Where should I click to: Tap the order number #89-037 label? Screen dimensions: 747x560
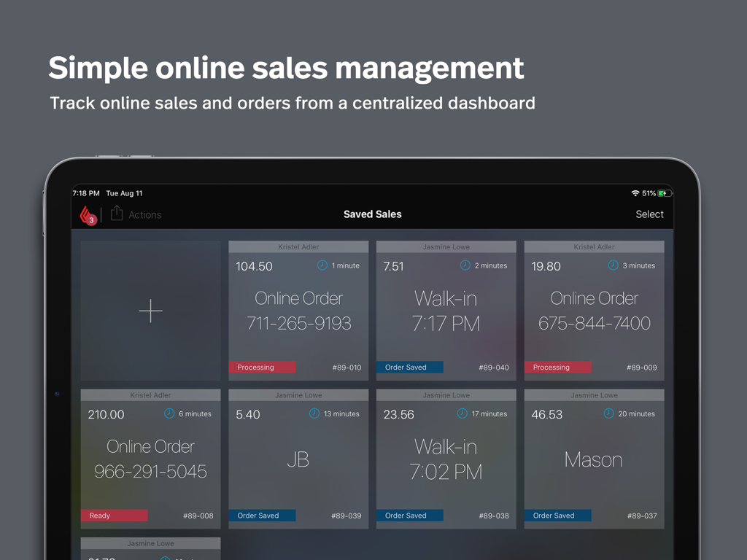[641, 515]
